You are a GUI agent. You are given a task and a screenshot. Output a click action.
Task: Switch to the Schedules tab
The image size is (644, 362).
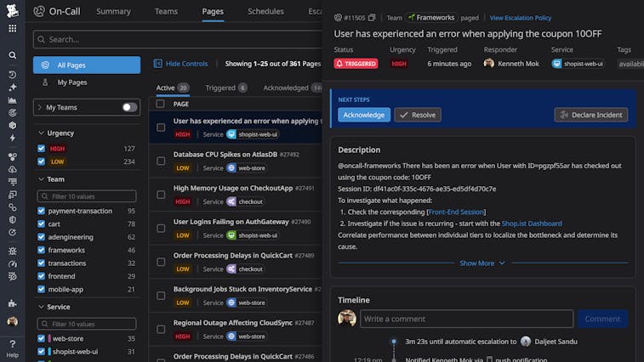pos(265,12)
